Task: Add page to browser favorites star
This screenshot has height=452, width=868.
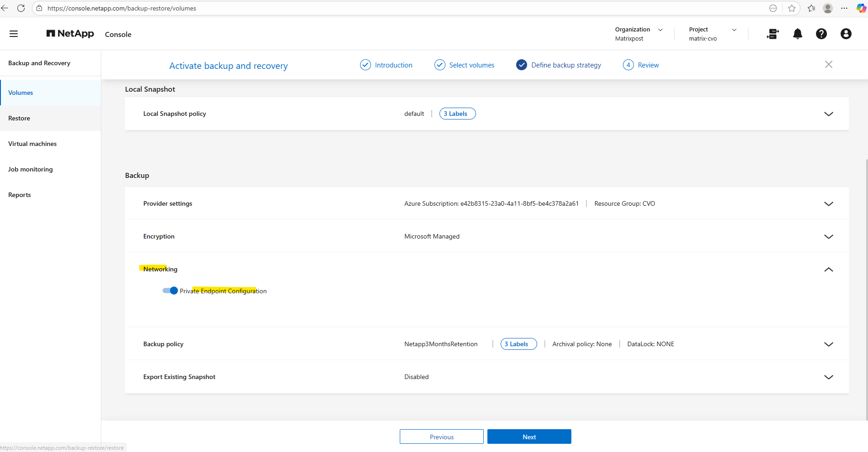Action: pos(792,8)
